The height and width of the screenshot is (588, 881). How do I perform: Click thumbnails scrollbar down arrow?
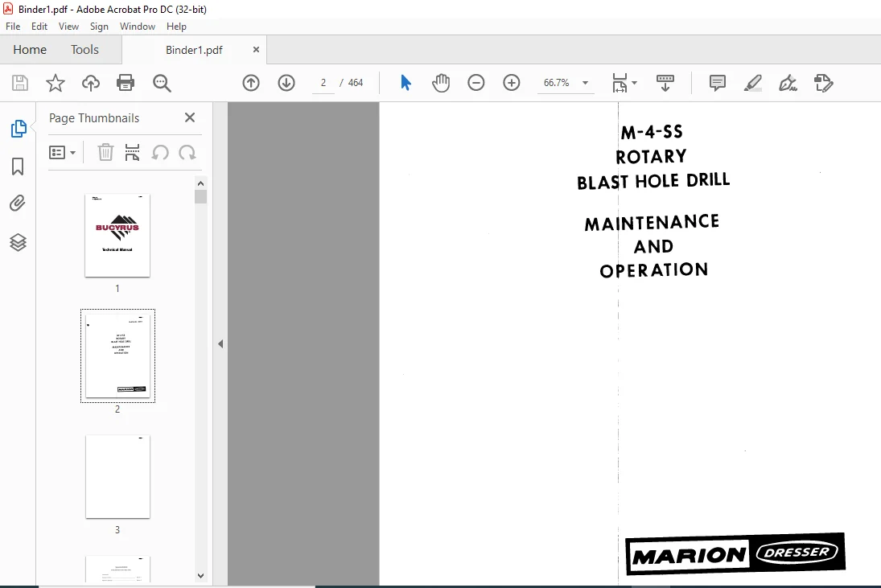click(200, 576)
